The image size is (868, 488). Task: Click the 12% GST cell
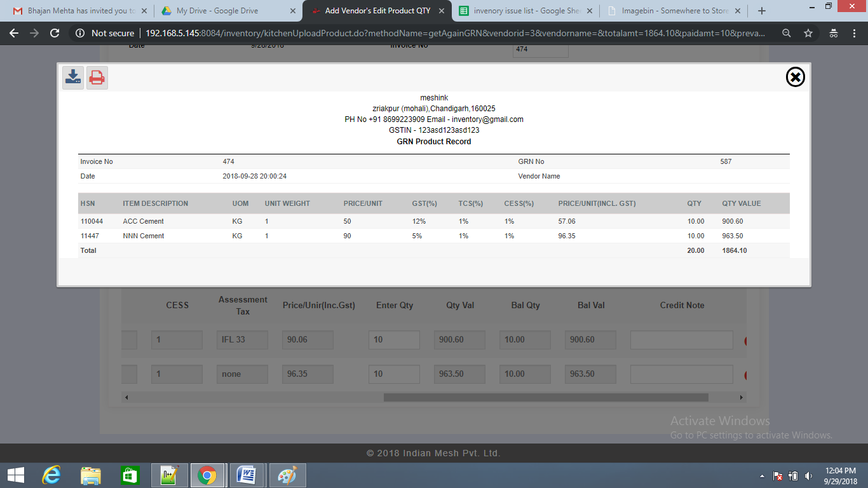pos(419,221)
